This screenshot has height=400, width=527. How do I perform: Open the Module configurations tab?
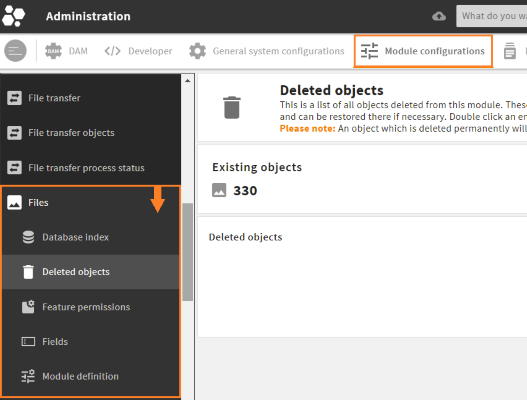coord(423,51)
